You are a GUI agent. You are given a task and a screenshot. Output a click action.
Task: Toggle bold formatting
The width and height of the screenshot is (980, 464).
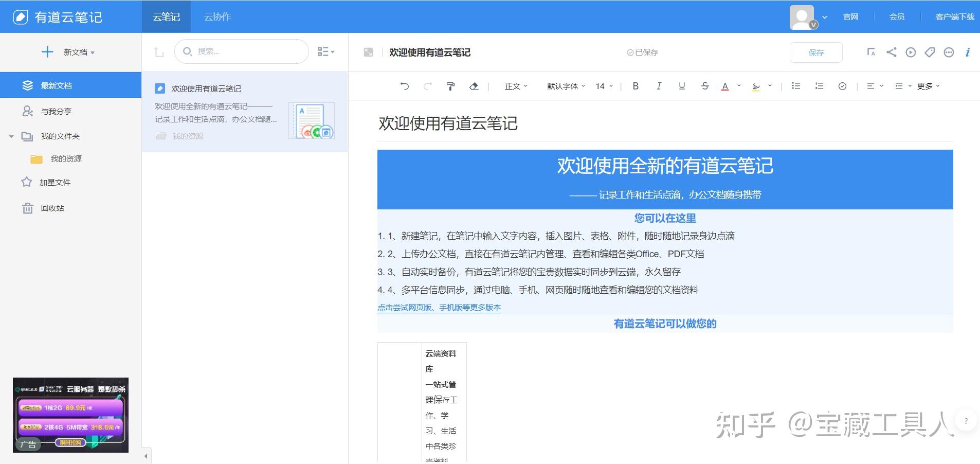pyautogui.click(x=636, y=86)
